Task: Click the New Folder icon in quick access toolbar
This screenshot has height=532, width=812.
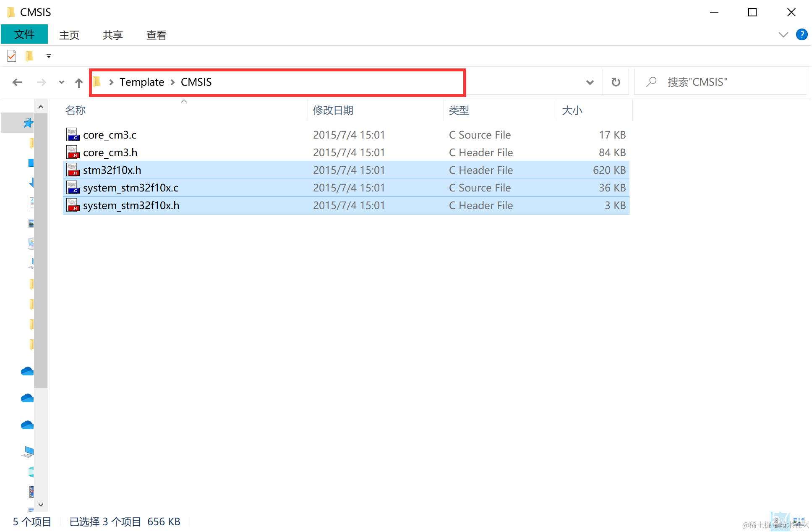Action: point(29,56)
